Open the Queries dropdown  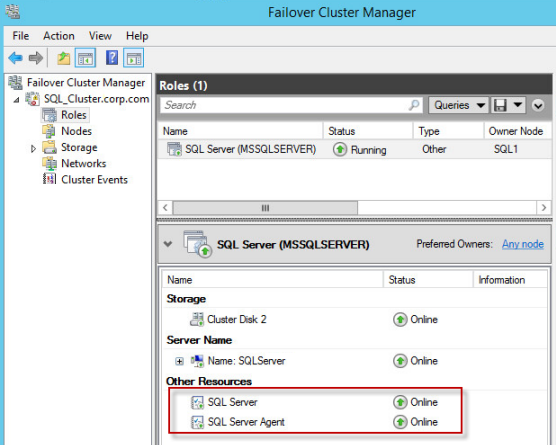459,105
